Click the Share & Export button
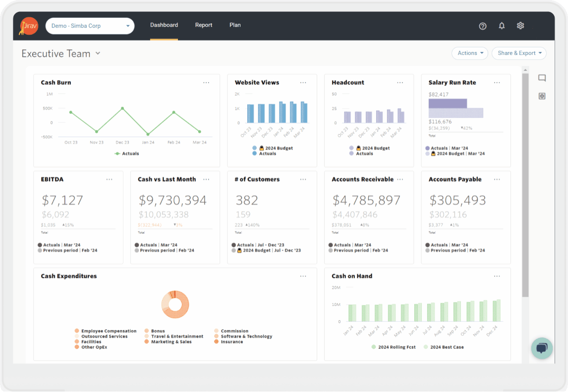Viewport: 568px width, 392px height. tap(518, 54)
